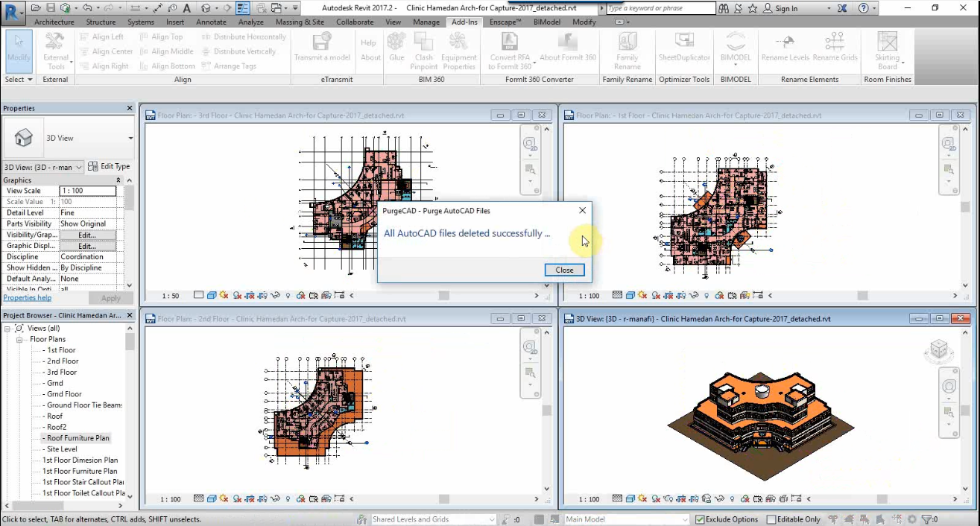
Task: Switch to the Architecture ribbon tab
Action: point(54,22)
